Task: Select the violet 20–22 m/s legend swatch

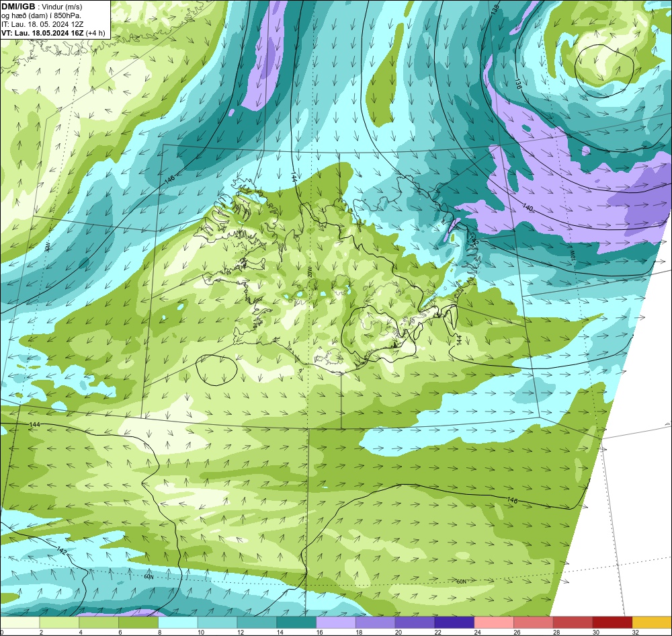Action: tap(415, 623)
